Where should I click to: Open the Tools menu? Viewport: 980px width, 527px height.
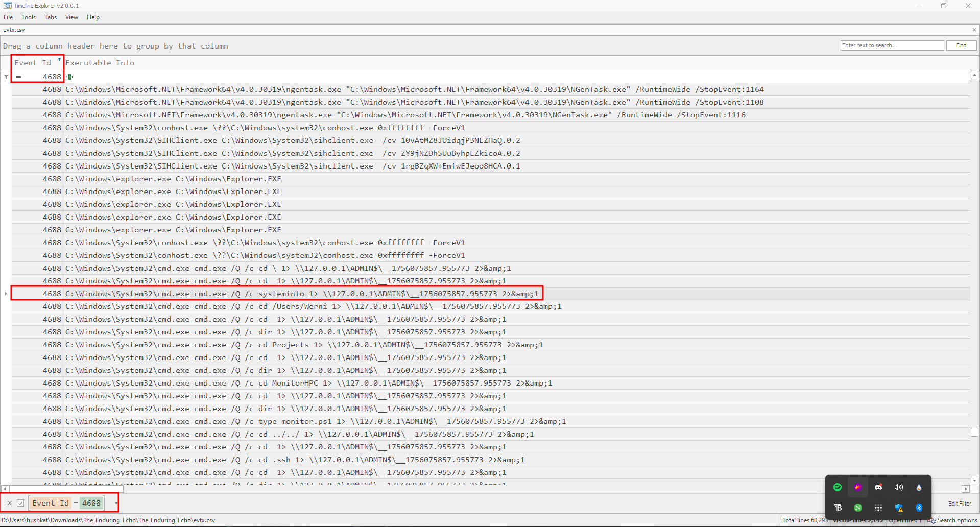point(29,17)
